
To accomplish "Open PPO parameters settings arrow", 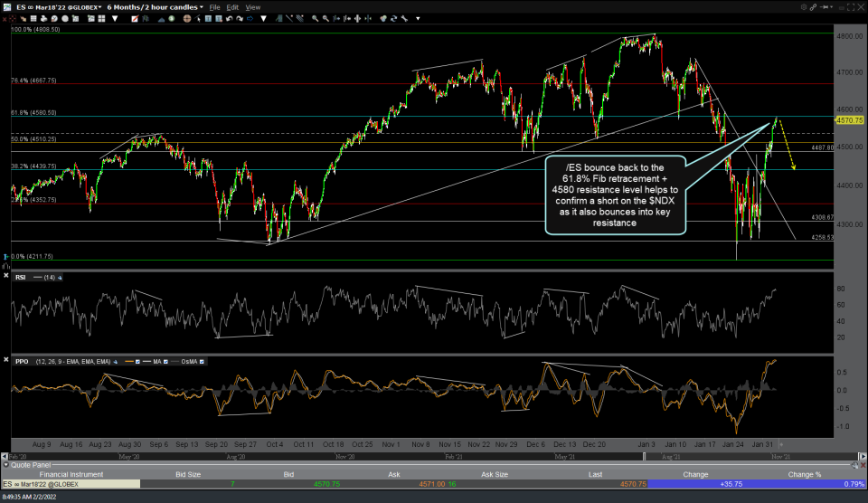I will pos(115,362).
